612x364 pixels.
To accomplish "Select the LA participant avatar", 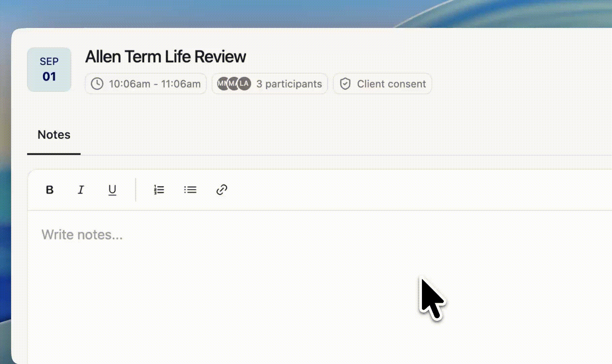I will [x=244, y=84].
